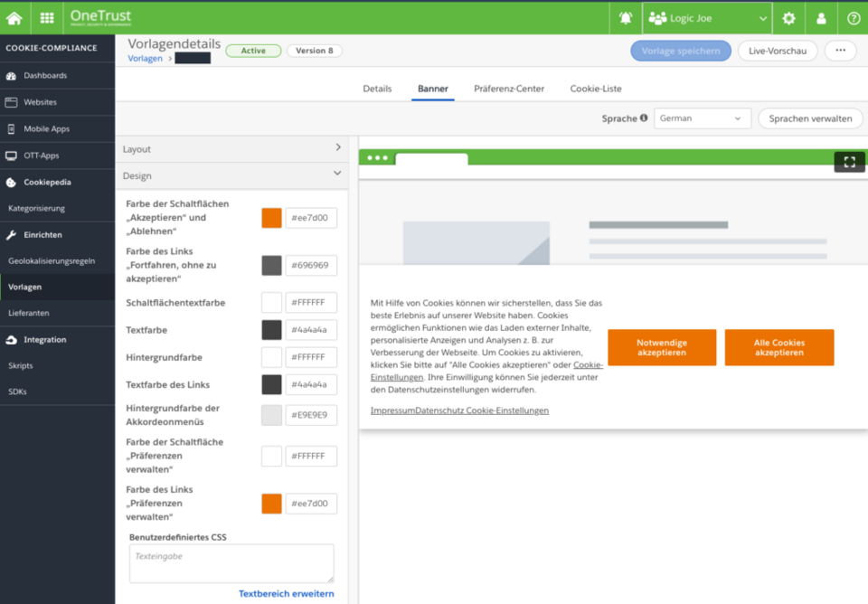This screenshot has width=868, height=604.
Task: Open the apps grid launcher icon
Action: [x=47, y=18]
